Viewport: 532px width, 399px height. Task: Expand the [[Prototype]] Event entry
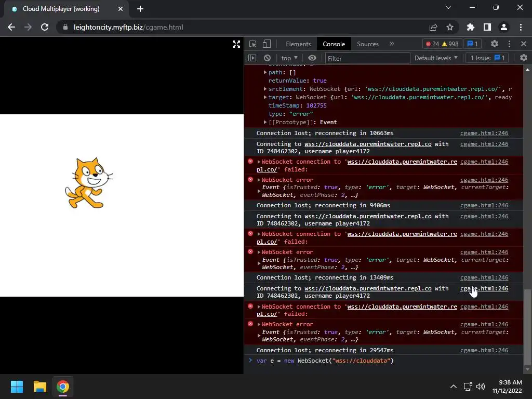click(x=265, y=122)
